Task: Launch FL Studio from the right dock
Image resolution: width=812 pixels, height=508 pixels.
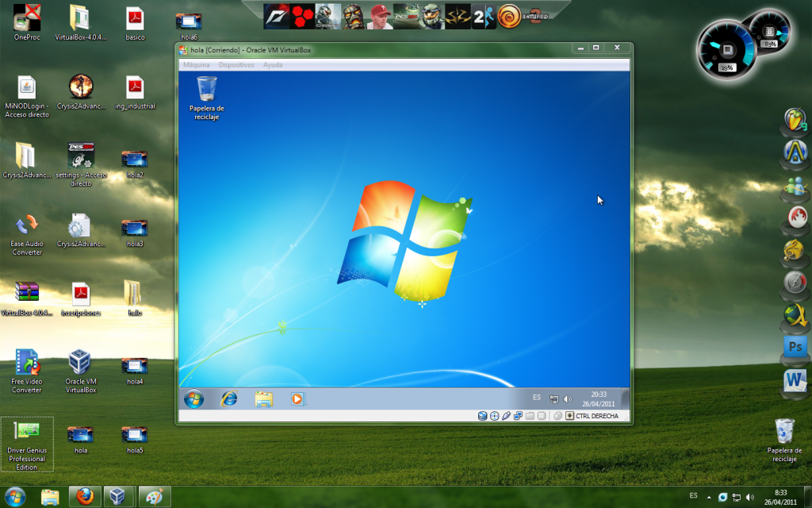Action: coord(795,120)
